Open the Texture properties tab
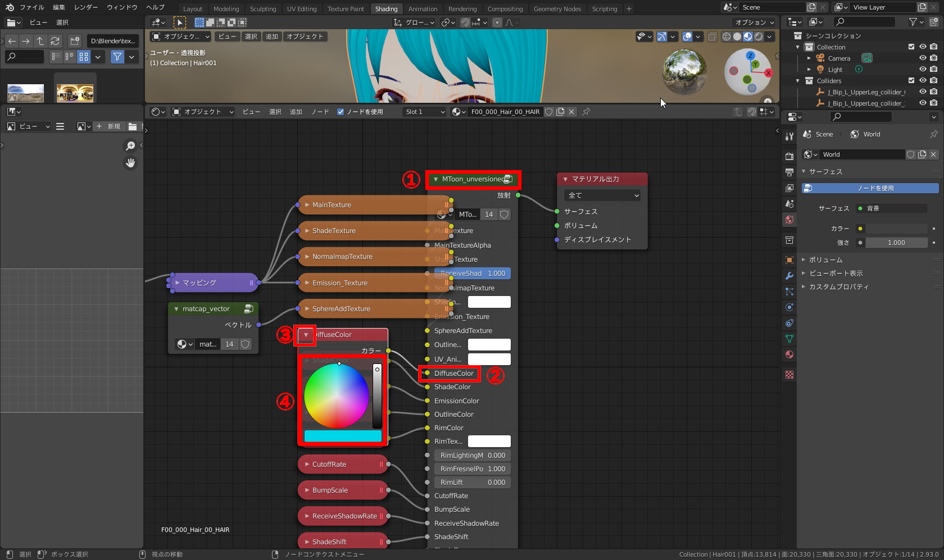944x560 pixels. (789, 375)
